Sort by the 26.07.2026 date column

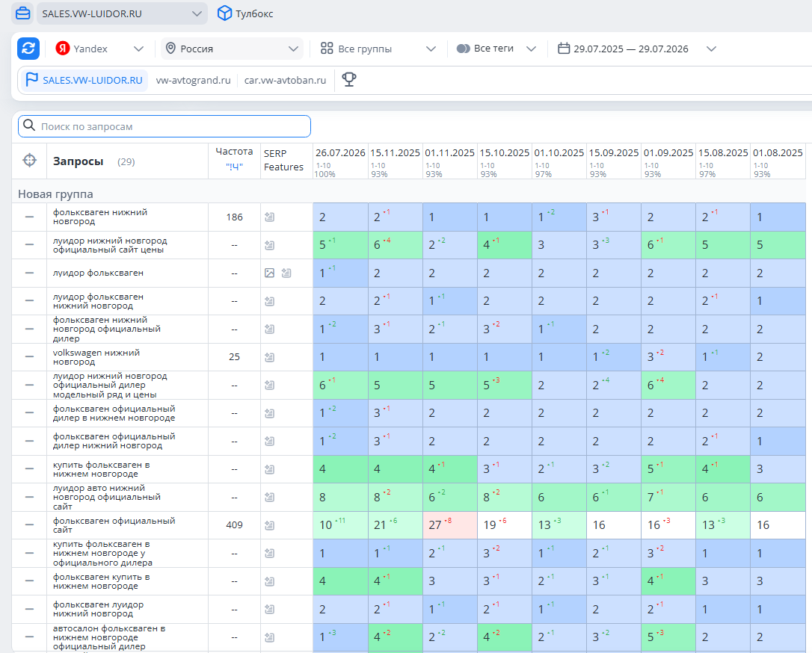340,153
